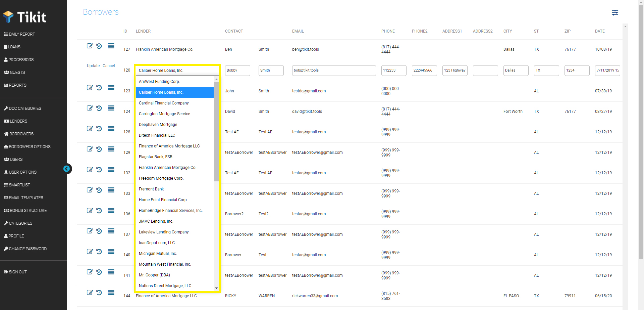
Task: Open the list icon for borrower 137
Action: click(111, 231)
